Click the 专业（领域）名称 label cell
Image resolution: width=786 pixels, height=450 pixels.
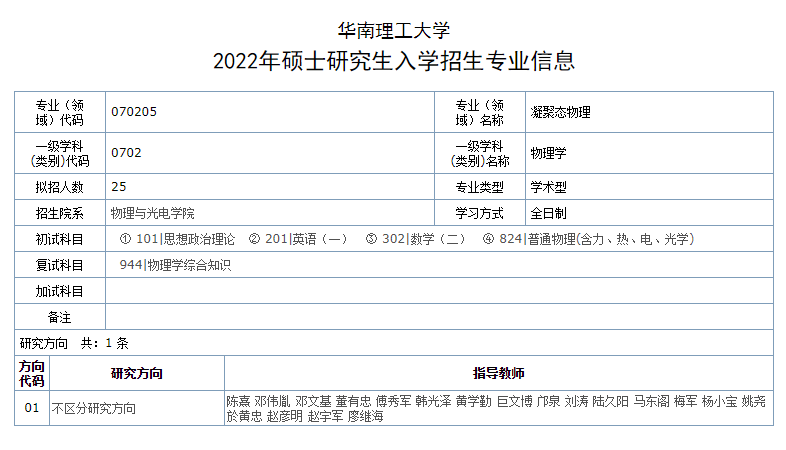tap(480, 112)
